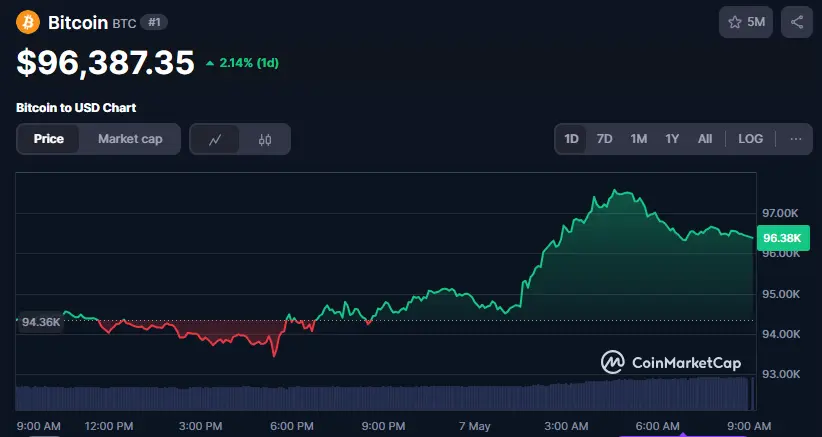Click the 93.00K axis label
The image size is (822, 437).
(781, 374)
